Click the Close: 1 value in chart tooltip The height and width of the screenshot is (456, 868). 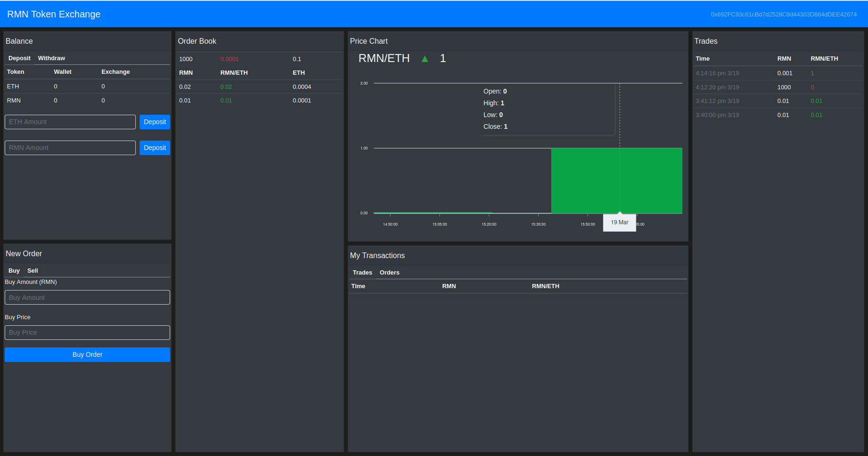495,126
